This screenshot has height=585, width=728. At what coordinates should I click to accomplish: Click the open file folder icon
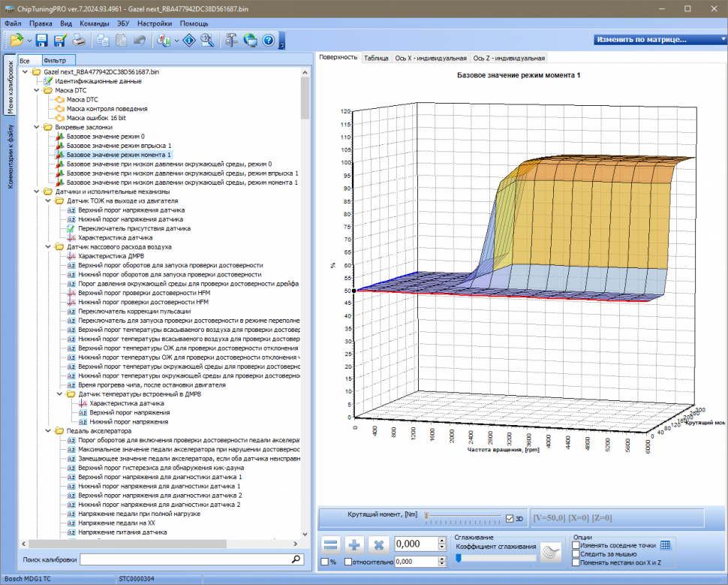[16, 40]
